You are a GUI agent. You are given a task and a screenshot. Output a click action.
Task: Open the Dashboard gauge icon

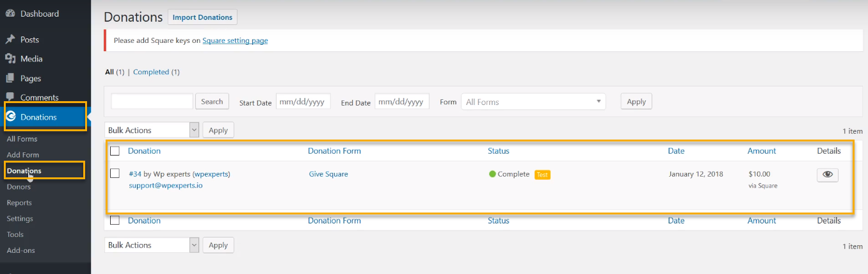coord(10,13)
